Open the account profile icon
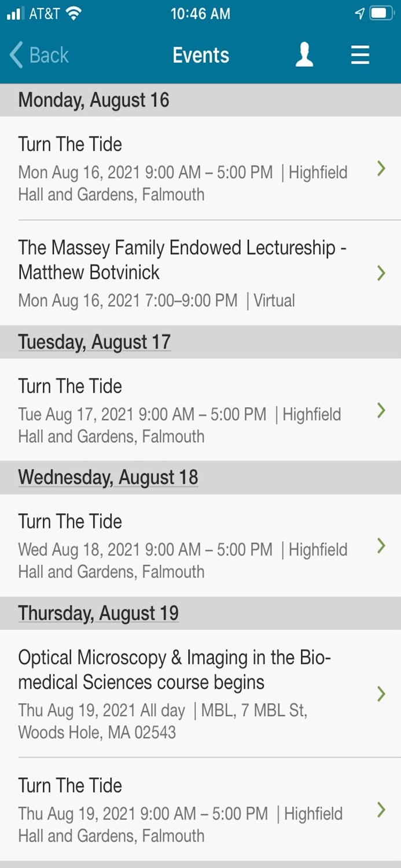The image size is (401, 868). coord(304,55)
